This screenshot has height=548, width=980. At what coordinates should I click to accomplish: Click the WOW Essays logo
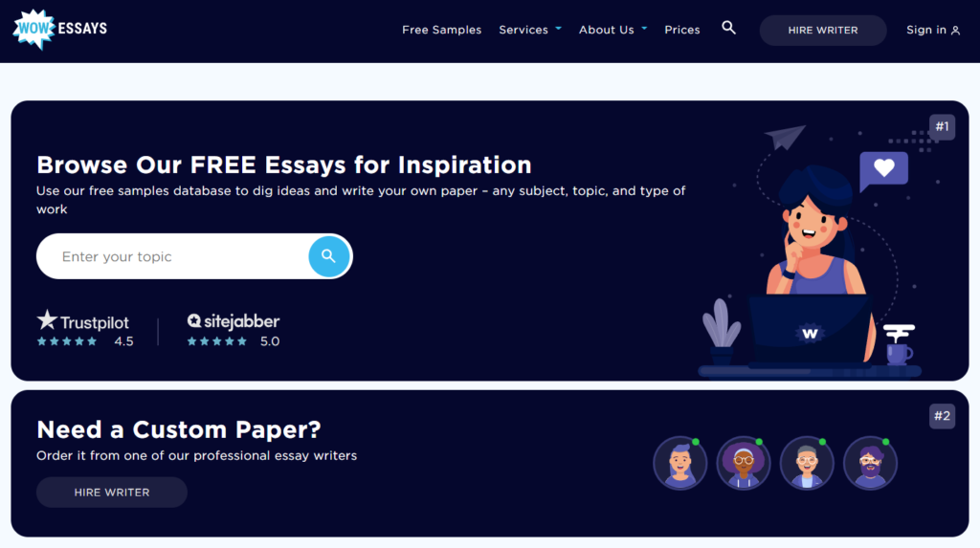pyautogui.click(x=59, y=29)
